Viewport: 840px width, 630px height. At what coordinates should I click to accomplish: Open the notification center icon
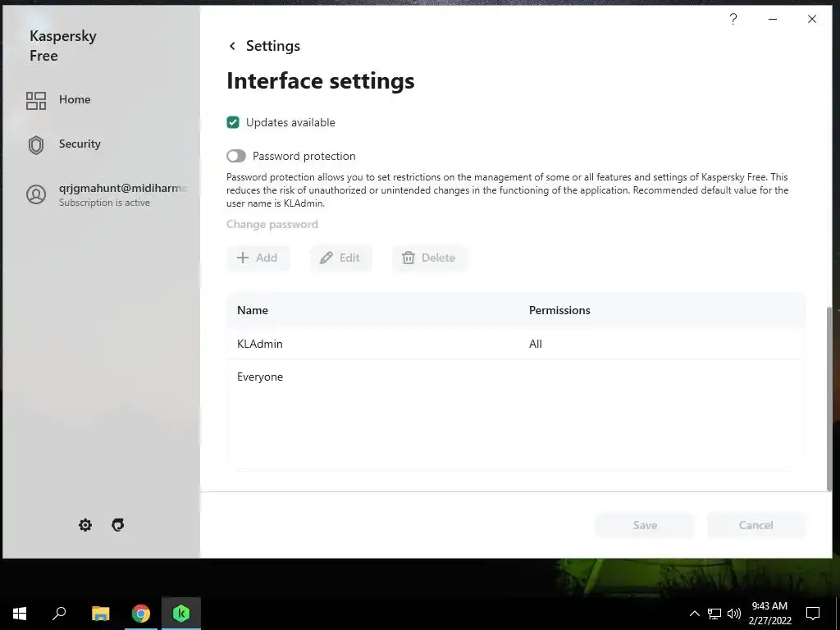coord(813,614)
